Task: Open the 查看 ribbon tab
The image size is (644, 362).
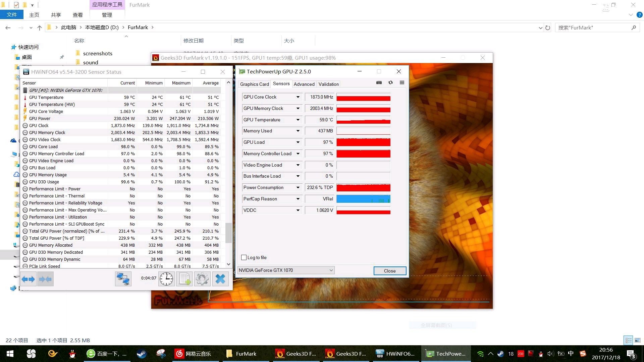Action: [x=78, y=15]
